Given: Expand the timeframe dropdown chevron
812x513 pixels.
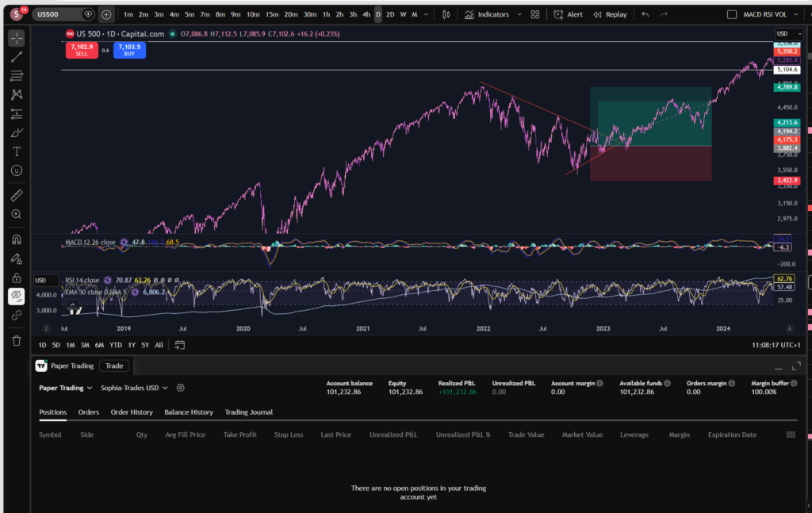Looking at the screenshot, I should coord(426,14).
